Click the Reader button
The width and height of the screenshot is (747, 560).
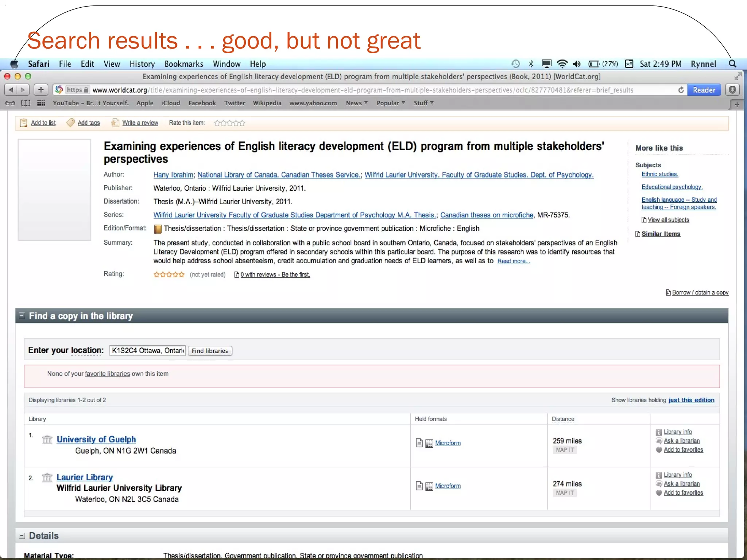point(704,90)
